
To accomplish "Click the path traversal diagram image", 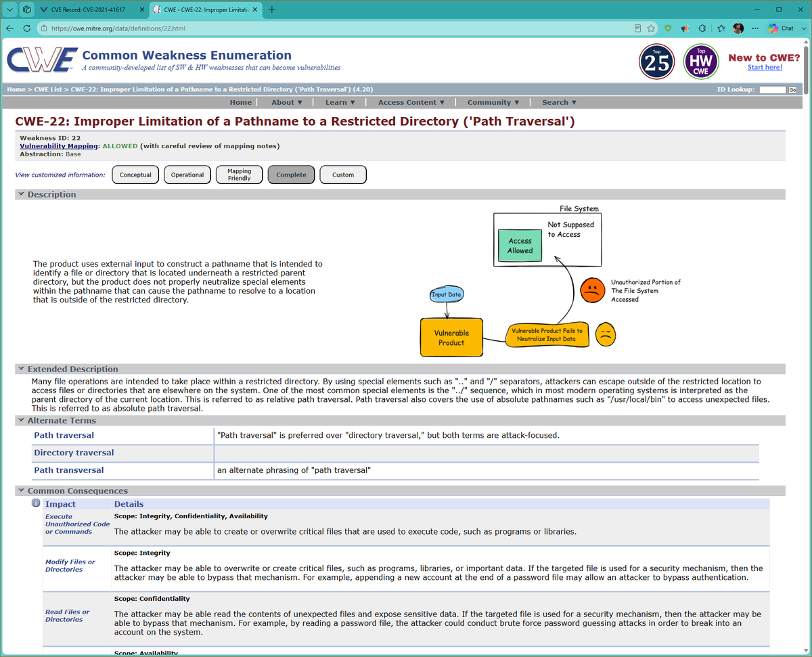I will [552, 280].
